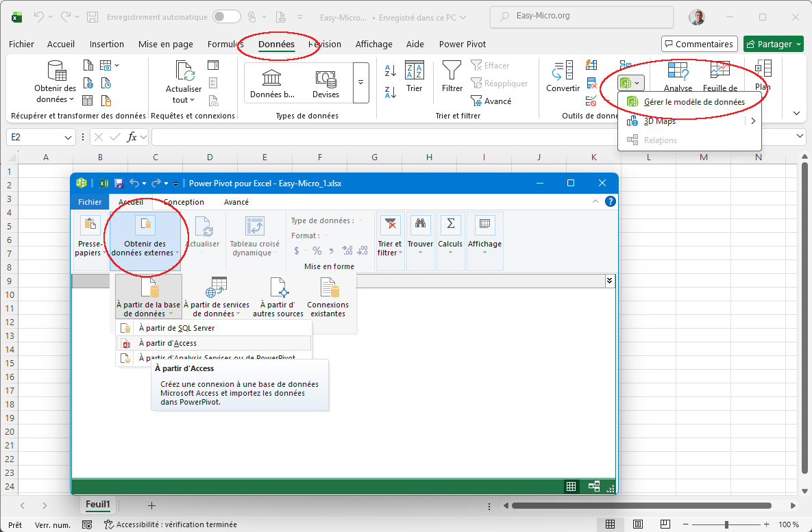
Task: Expand the data types gallery arrow
Action: (360, 83)
